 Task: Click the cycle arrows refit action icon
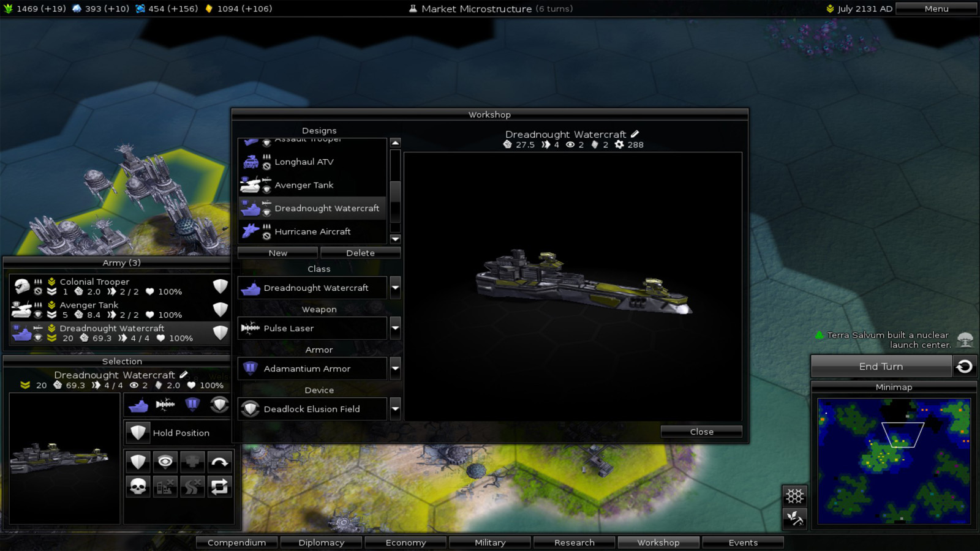(219, 487)
